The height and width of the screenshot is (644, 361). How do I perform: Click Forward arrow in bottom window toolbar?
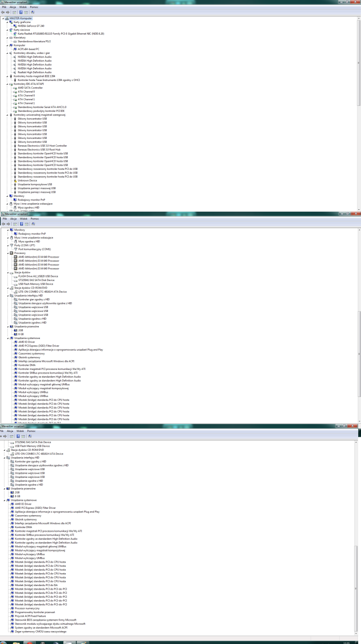5,436
